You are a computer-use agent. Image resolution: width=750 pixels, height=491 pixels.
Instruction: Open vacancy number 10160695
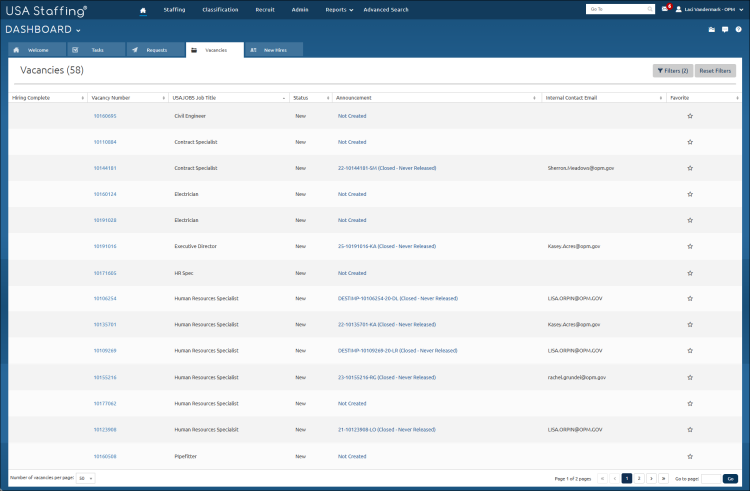click(105, 116)
